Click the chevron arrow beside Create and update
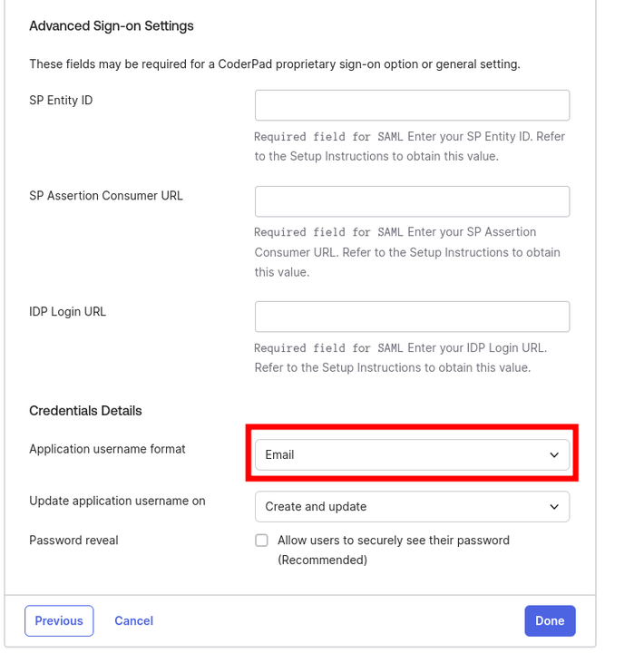Image resolution: width=644 pixels, height=653 pixels. [x=554, y=507]
